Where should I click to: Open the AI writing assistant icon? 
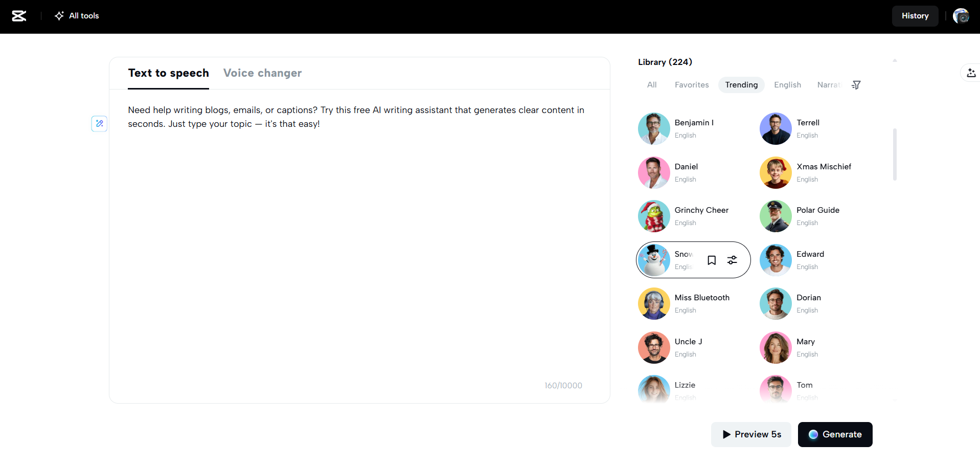99,123
